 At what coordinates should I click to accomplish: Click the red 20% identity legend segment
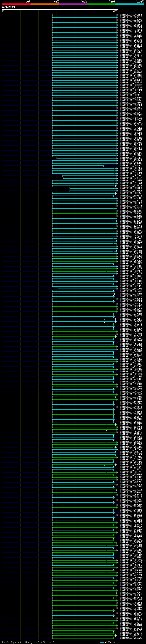16,4
